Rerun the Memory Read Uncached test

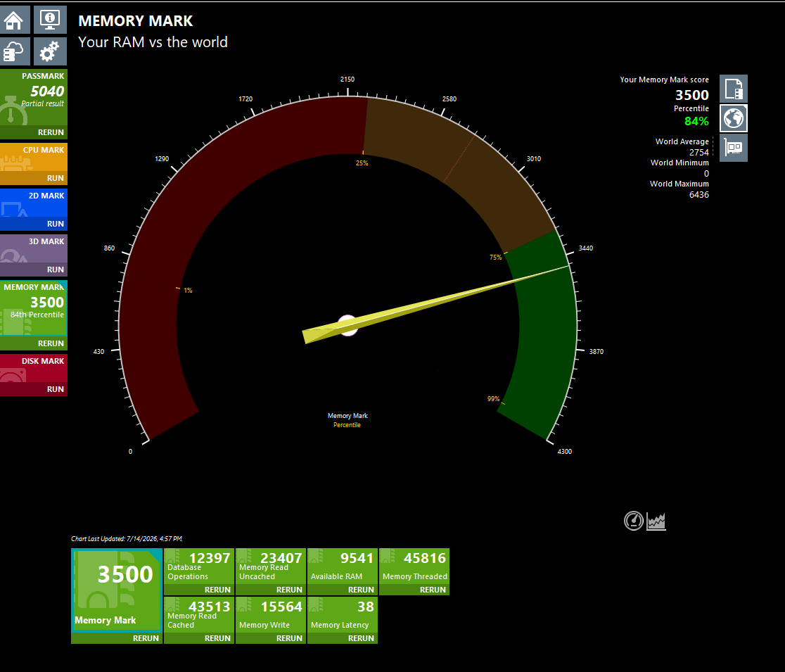(270, 590)
